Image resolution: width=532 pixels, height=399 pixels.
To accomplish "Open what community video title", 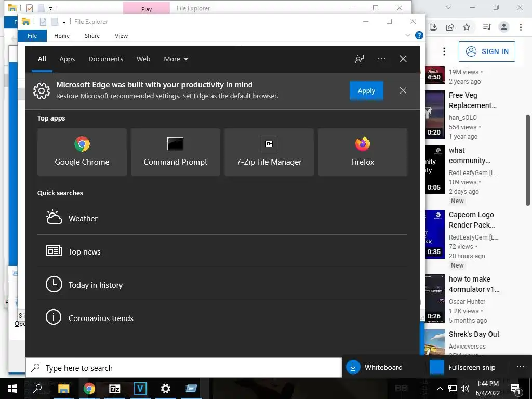I will (469, 155).
